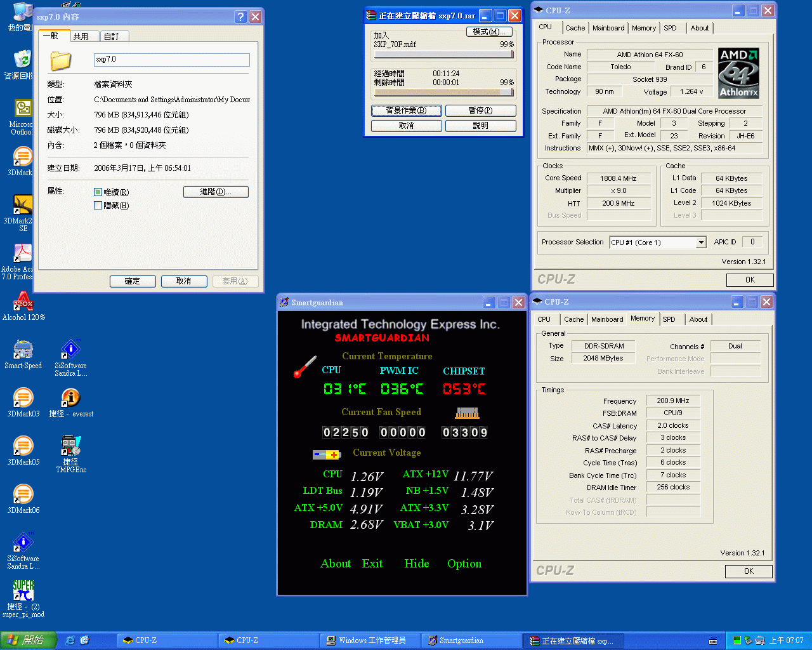Open the SiSoftware Sandra icon below 3DMark06

coord(23,542)
